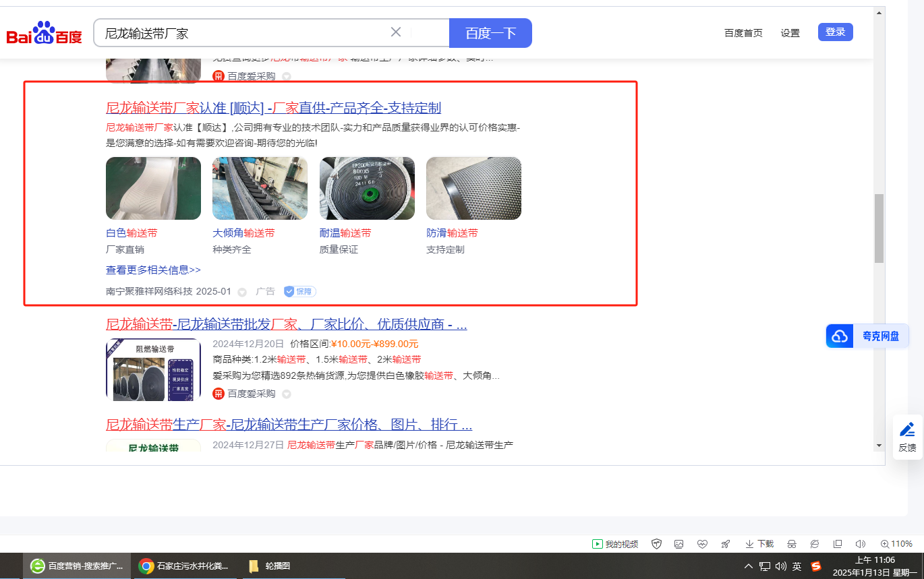The width and height of the screenshot is (924, 579).
Task: Click the ad description starting 尼龙输送带厂家认准【顺达】
Action: 313,135
